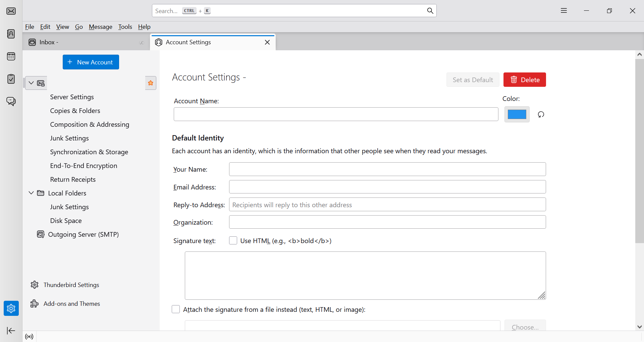Click the Thunderbird Settings gear icon

pos(35,285)
